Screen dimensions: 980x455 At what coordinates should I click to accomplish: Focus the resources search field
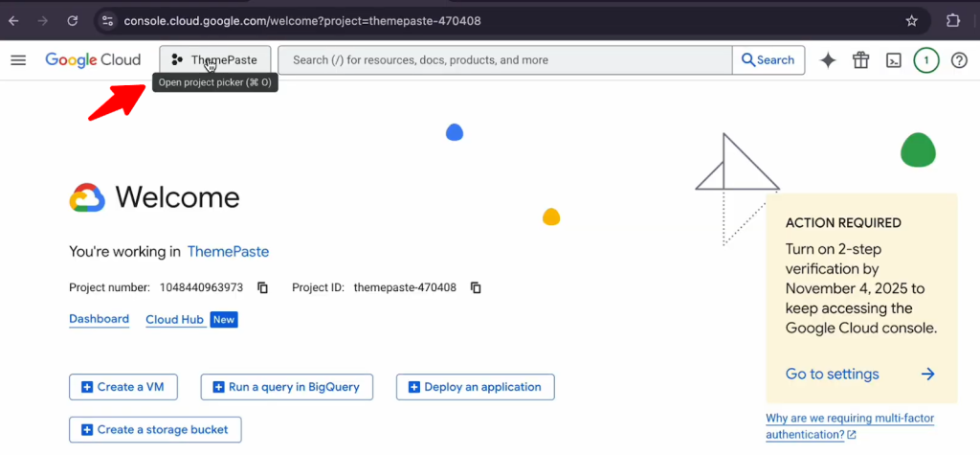point(507,60)
